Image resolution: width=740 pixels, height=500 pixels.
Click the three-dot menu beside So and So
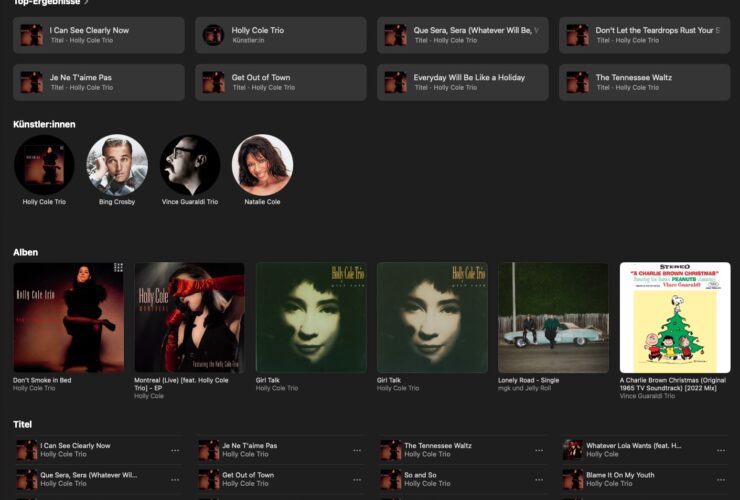pyautogui.click(x=539, y=479)
